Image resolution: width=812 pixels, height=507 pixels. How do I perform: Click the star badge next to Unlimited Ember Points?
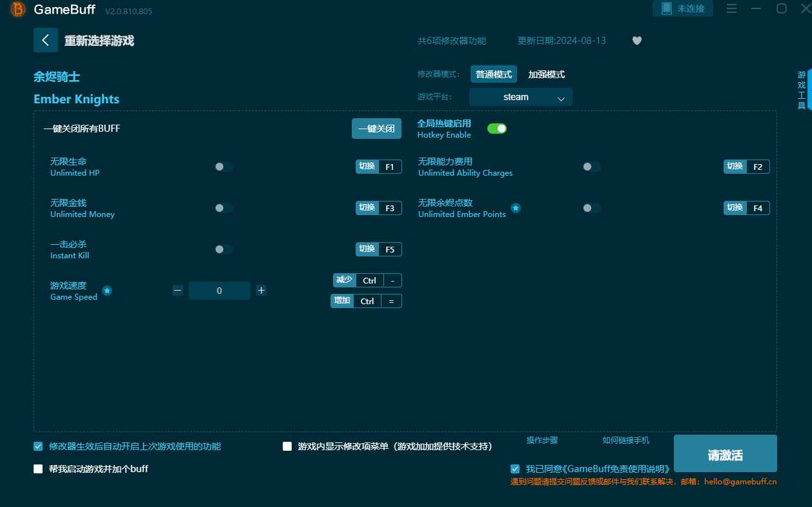(x=516, y=208)
